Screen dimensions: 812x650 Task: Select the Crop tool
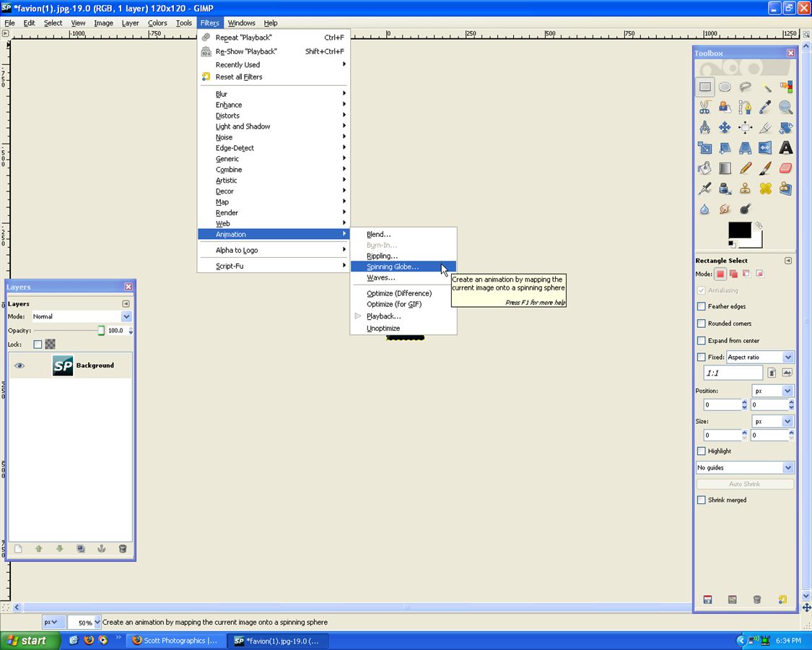point(765,128)
